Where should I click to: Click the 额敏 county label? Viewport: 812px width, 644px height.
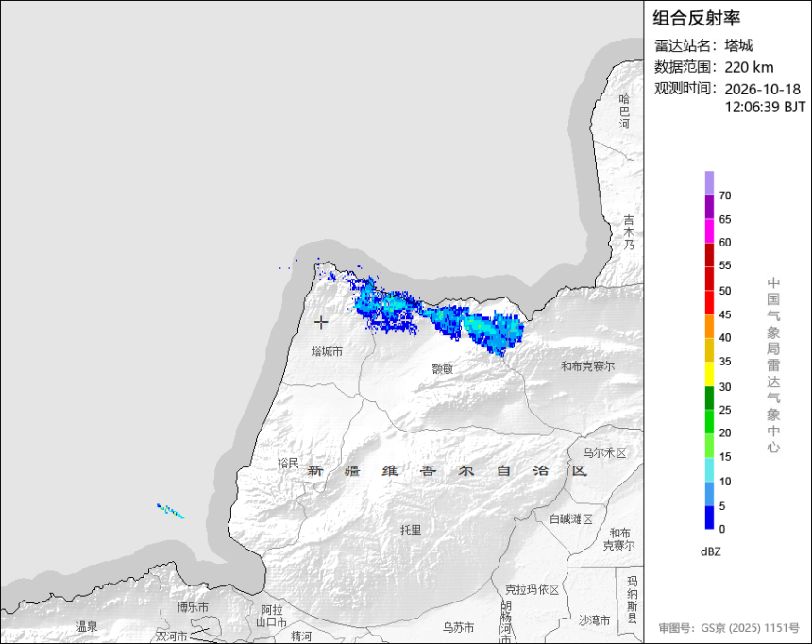tap(443, 368)
